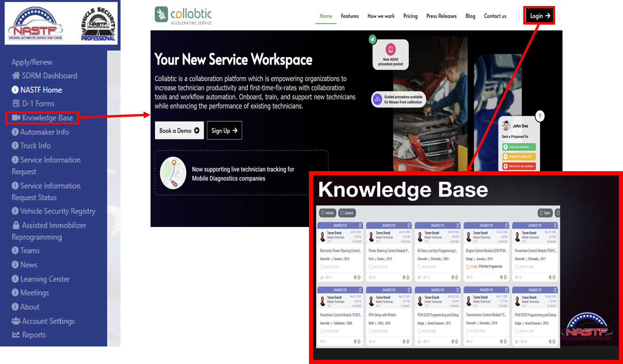Screen dimensions: 623x364
Task: Click the Teams info icon
Action: tap(15, 251)
